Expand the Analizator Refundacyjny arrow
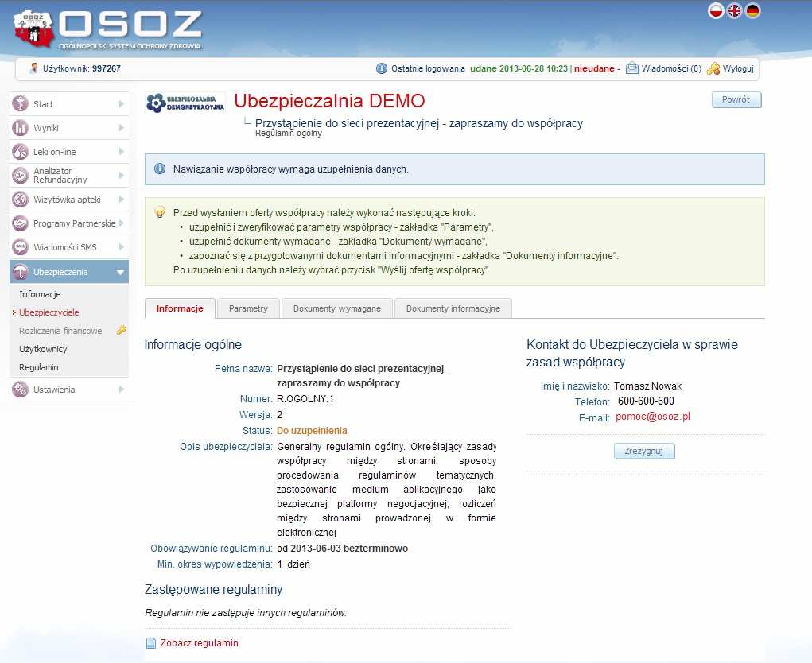The height and width of the screenshot is (663, 812). (121, 176)
